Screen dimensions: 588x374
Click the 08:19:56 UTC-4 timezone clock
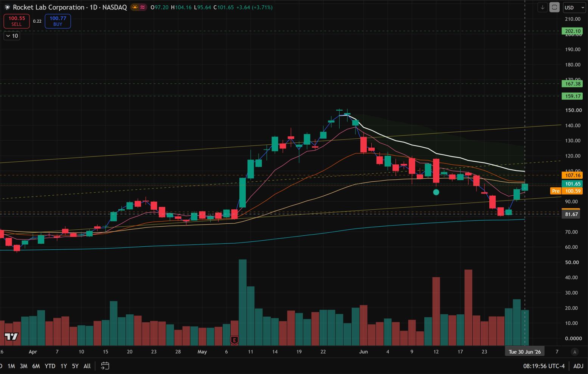[544, 366]
